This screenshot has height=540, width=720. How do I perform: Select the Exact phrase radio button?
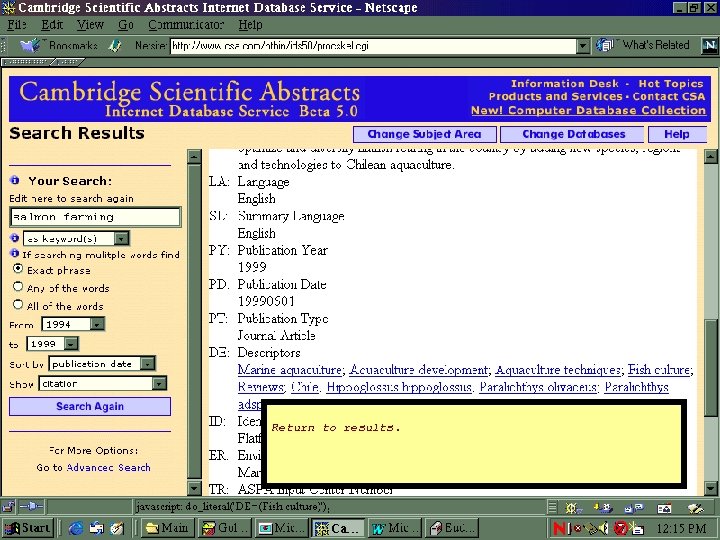click(18, 269)
